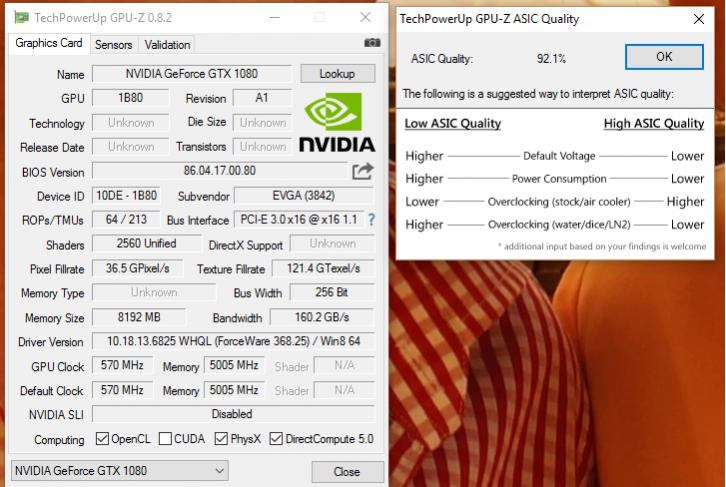The image size is (726, 487).
Task: Switch to the Graphics Card tab
Action: pos(49,44)
